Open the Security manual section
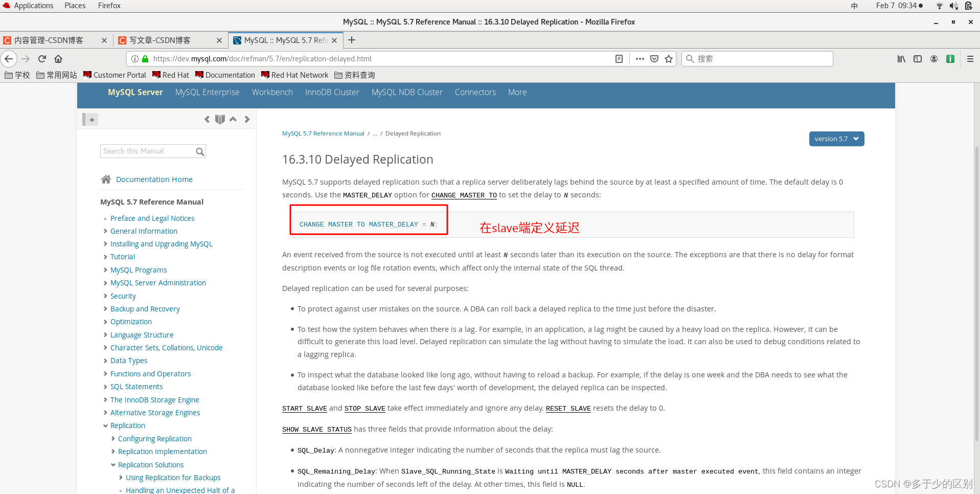 click(x=123, y=296)
